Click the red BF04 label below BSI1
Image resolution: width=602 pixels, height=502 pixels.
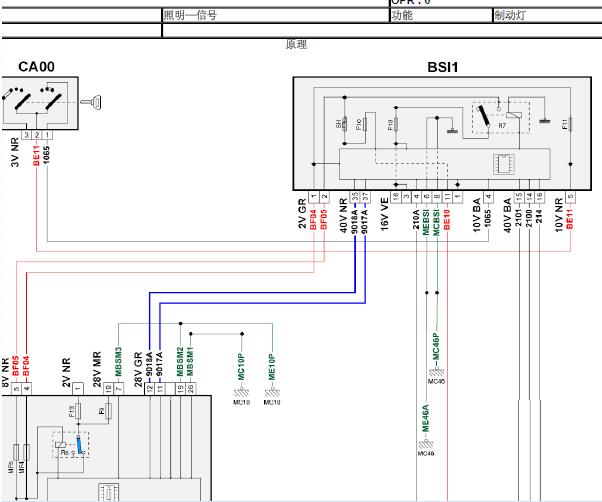tap(313, 220)
